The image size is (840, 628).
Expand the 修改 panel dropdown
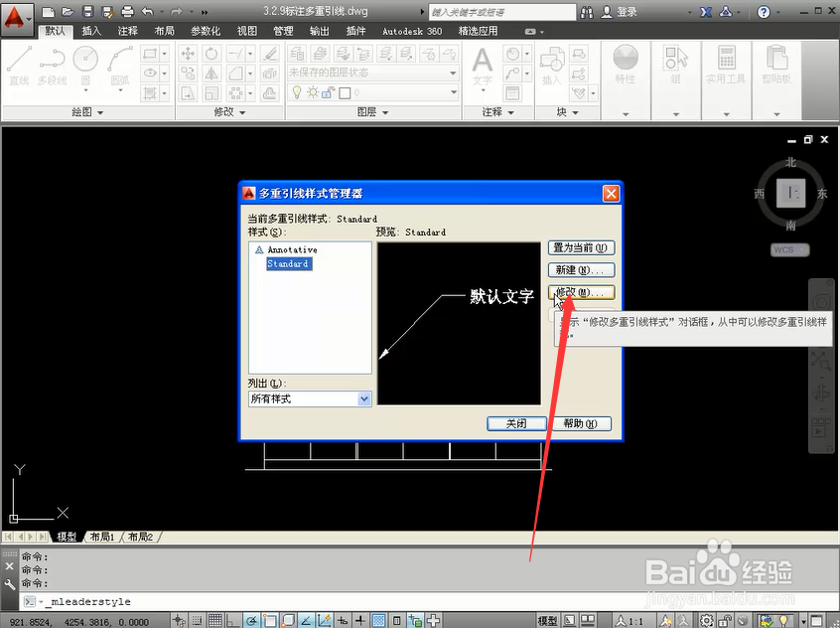(x=229, y=112)
